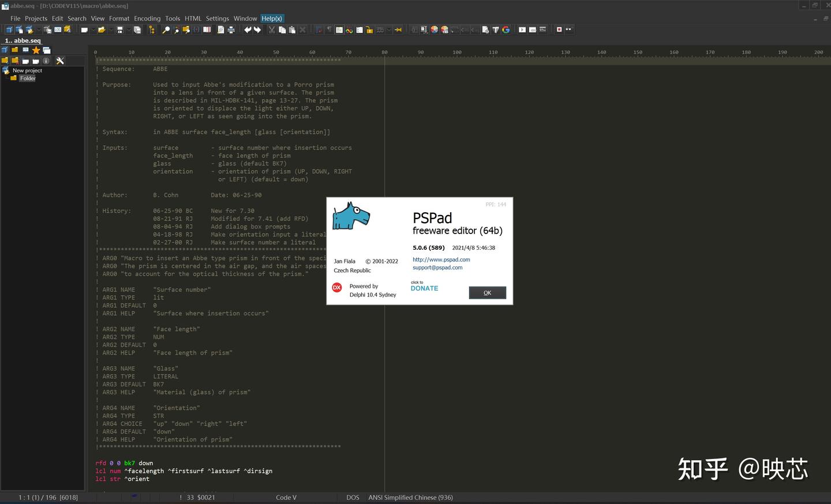Select the Find tool (magnifier icon)
Viewport: 831px width, 504px height.
(x=167, y=30)
